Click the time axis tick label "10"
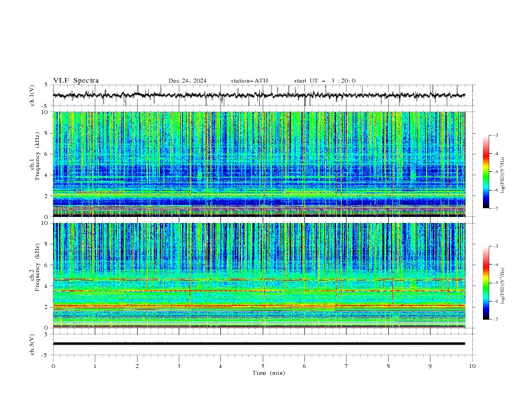The height and width of the screenshot is (411, 532). pyautogui.click(x=472, y=366)
